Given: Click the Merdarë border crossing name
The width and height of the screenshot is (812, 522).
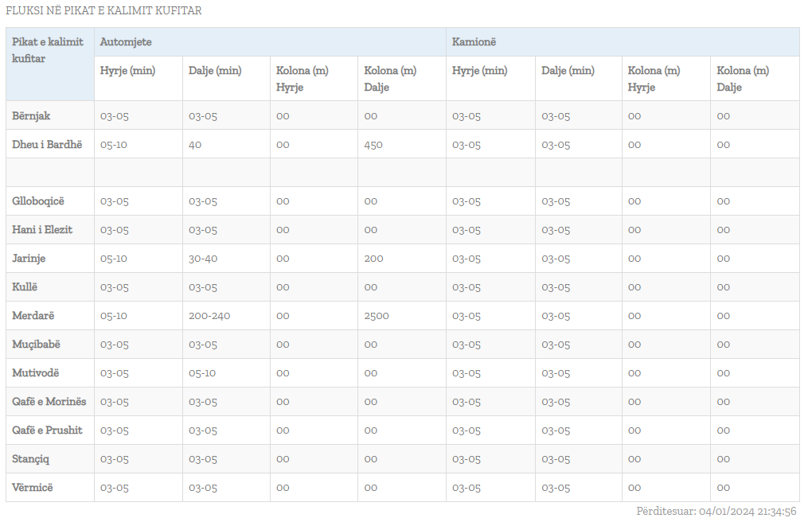Looking at the screenshot, I should point(33,316).
